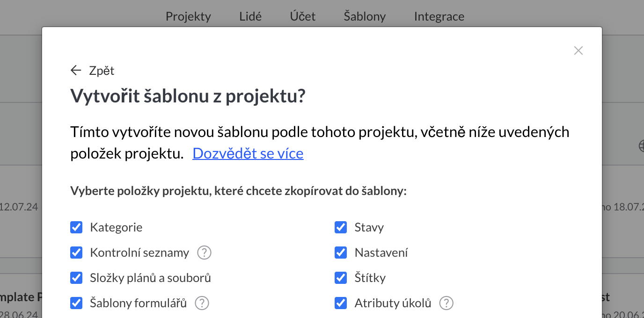
Task: Close the dialog with the X icon
Action: coord(578,51)
